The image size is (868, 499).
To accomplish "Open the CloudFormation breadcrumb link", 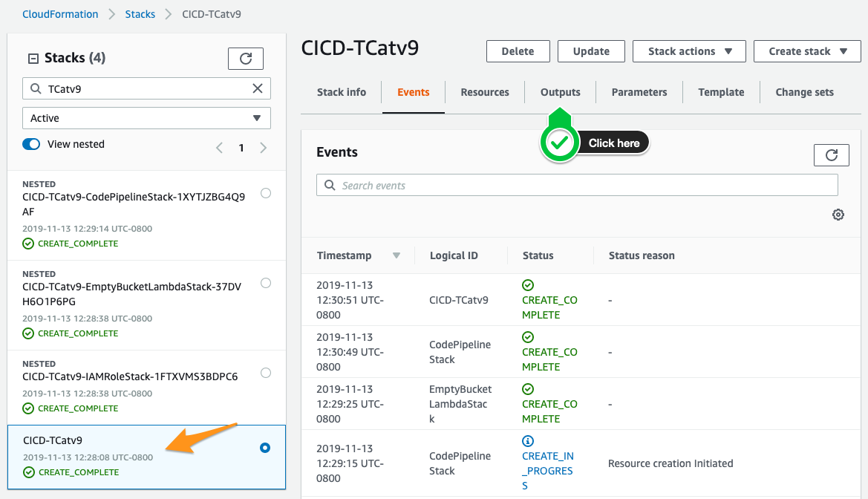I will (60, 14).
